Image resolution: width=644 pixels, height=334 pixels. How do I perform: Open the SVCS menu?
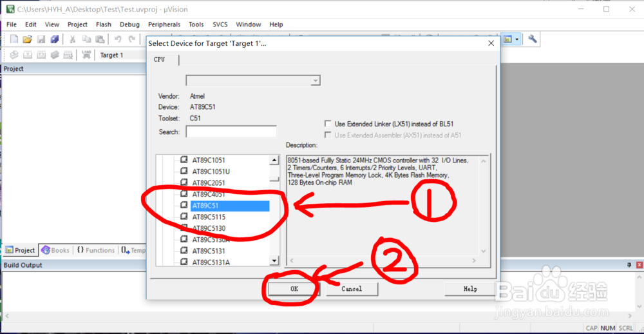click(220, 25)
